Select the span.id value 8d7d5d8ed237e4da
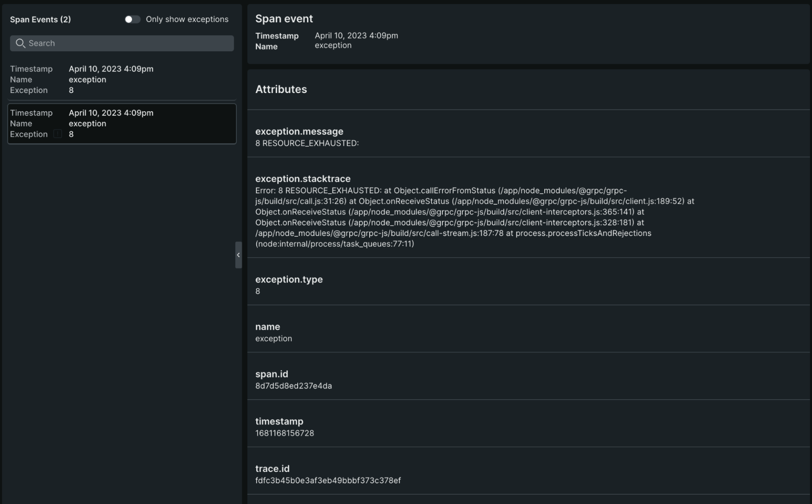 click(x=293, y=386)
